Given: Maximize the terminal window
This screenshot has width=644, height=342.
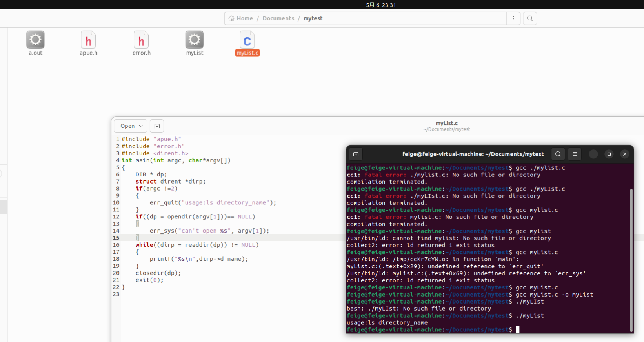Looking at the screenshot, I should [x=609, y=154].
